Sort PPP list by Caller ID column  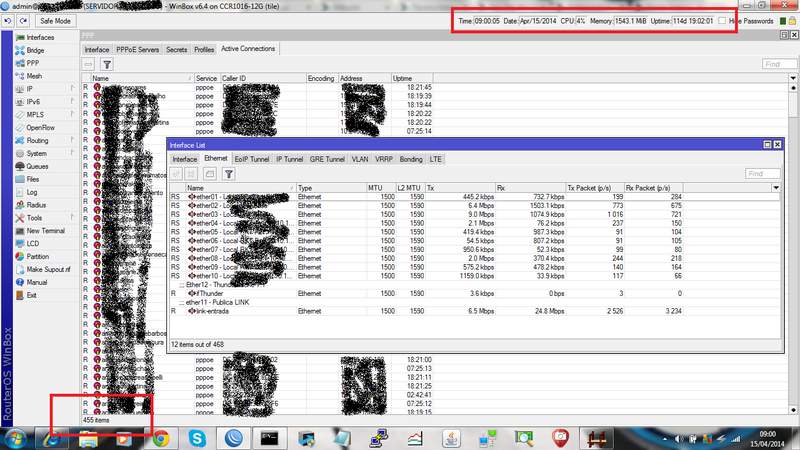tap(262, 78)
